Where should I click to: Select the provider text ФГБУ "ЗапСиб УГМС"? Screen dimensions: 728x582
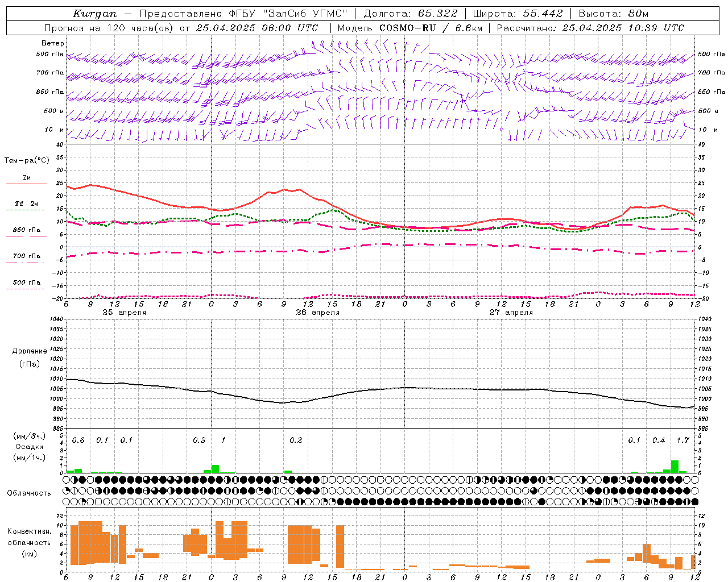click(x=287, y=14)
